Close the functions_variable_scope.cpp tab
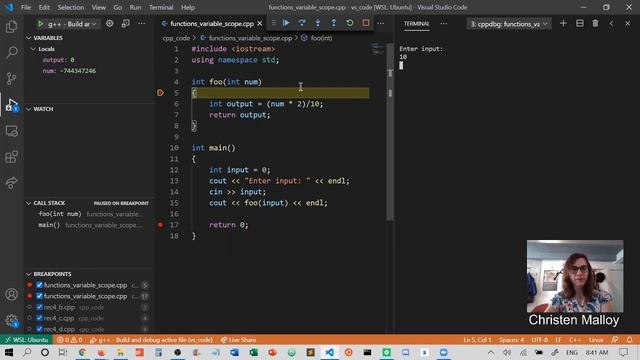This screenshot has width=640, height=360. point(260,24)
